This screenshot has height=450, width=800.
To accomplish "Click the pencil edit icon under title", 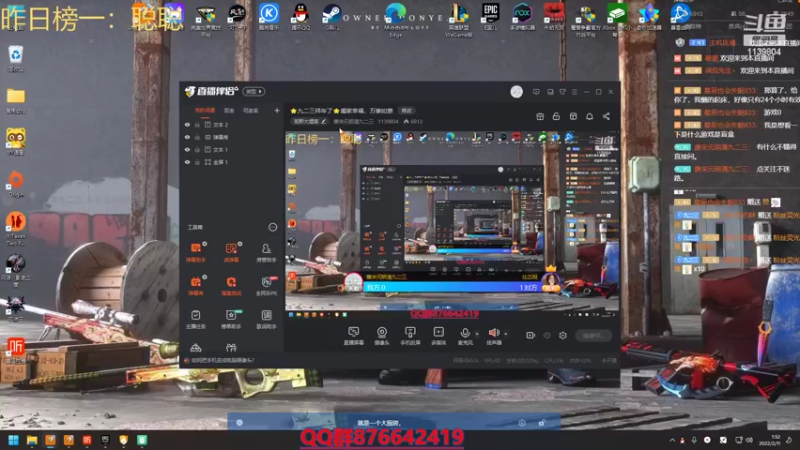I will [323, 121].
